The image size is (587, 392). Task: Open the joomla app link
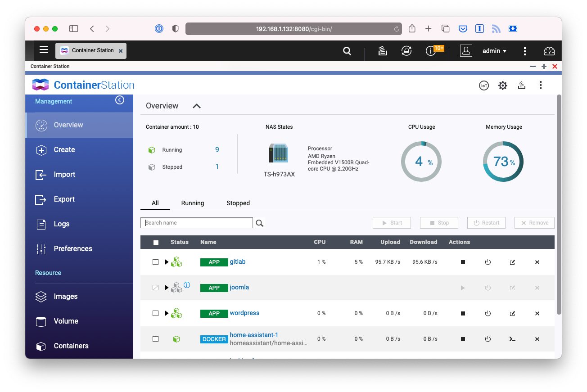coord(239,287)
